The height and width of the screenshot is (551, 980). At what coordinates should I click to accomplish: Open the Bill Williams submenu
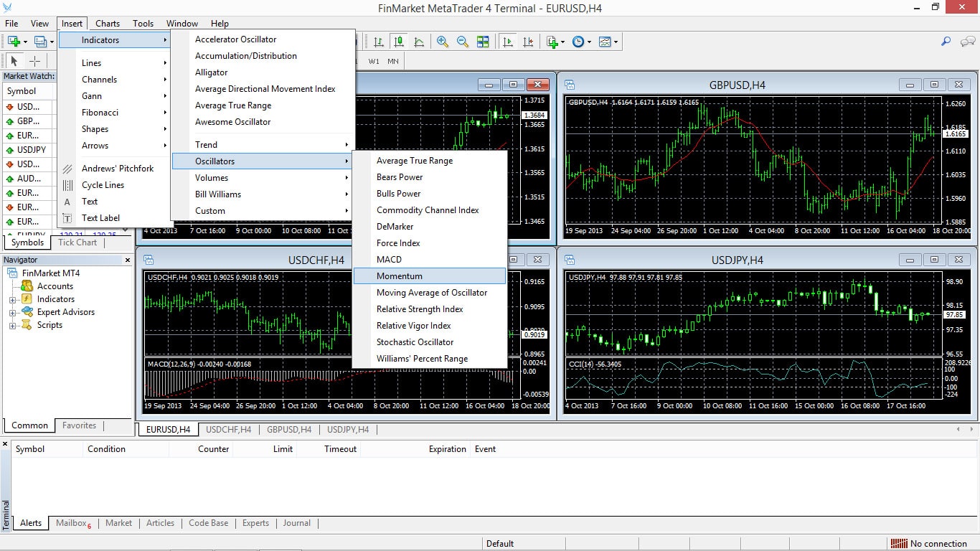263,194
